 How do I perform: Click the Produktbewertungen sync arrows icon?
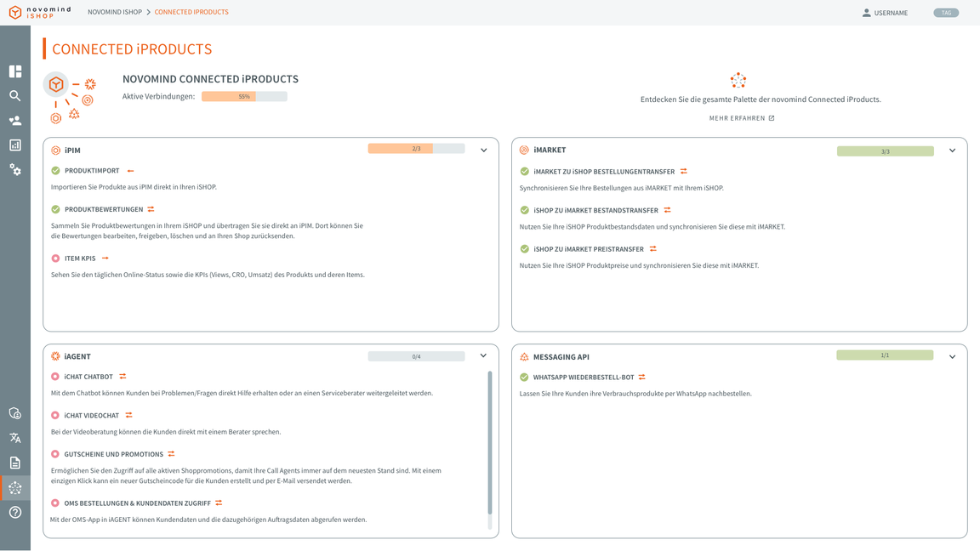[x=151, y=209]
